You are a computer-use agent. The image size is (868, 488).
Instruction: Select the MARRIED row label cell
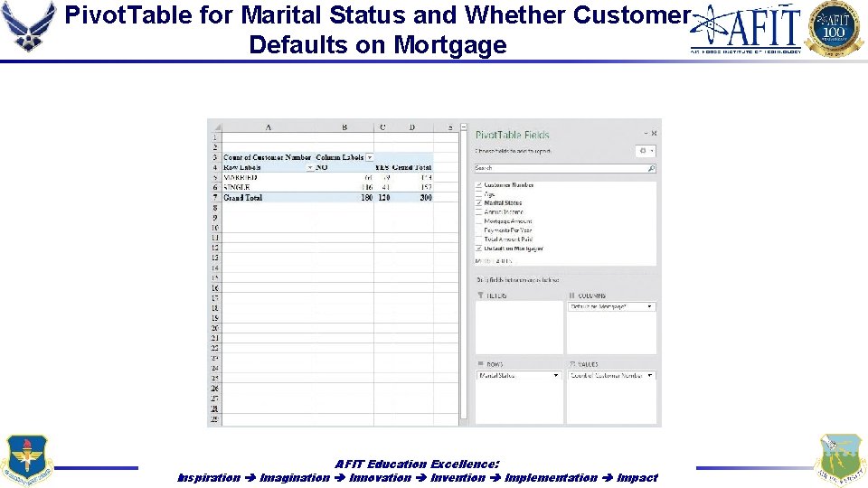click(268, 178)
